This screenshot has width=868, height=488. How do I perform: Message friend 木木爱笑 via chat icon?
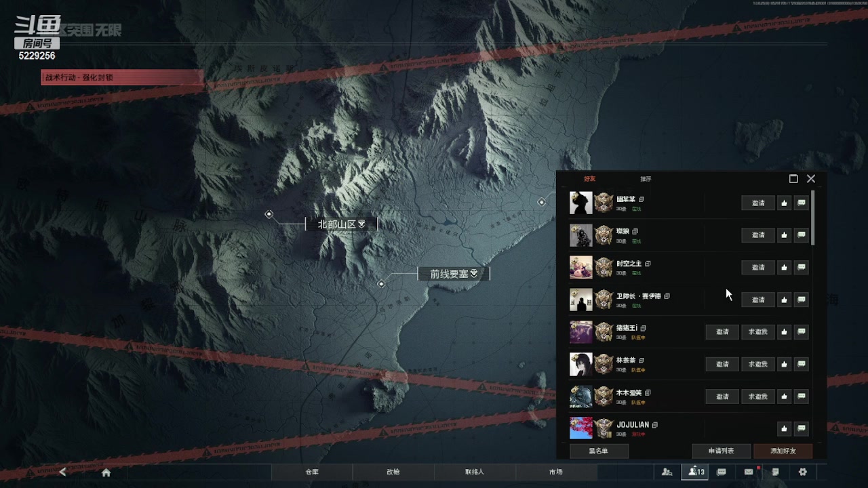[802, 396]
